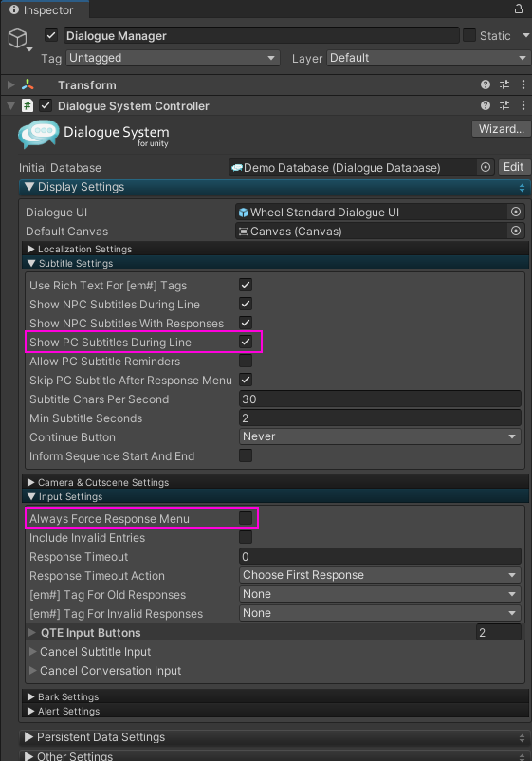532x761 pixels.
Task: Click the Wizard... button
Action: click(501, 129)
